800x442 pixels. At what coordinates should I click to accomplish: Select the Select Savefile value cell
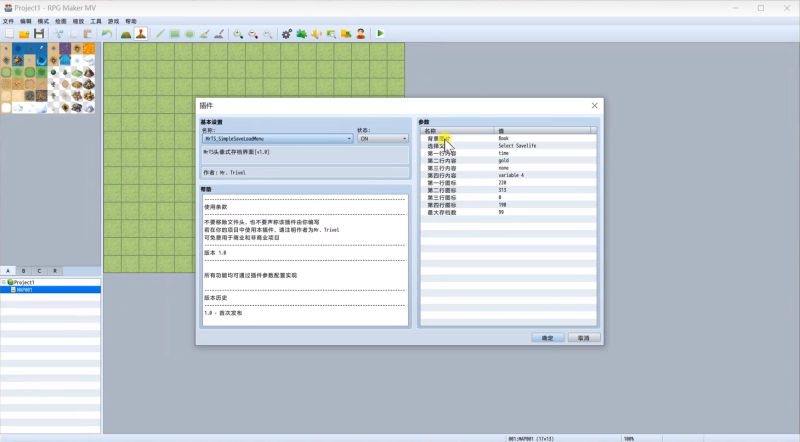click(x=517, y=145)
